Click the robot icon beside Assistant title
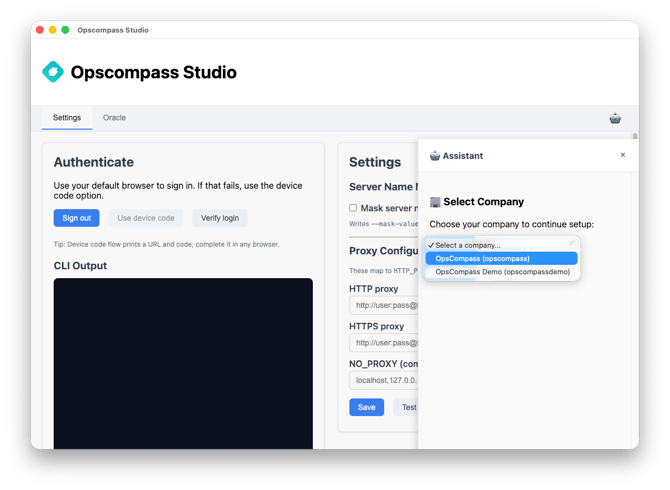 click(435, 156)
